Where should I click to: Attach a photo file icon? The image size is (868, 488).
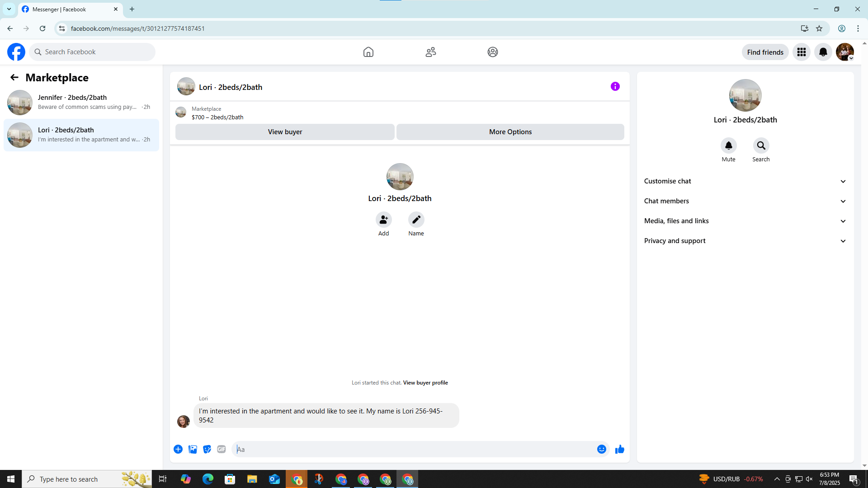point(193,449)
